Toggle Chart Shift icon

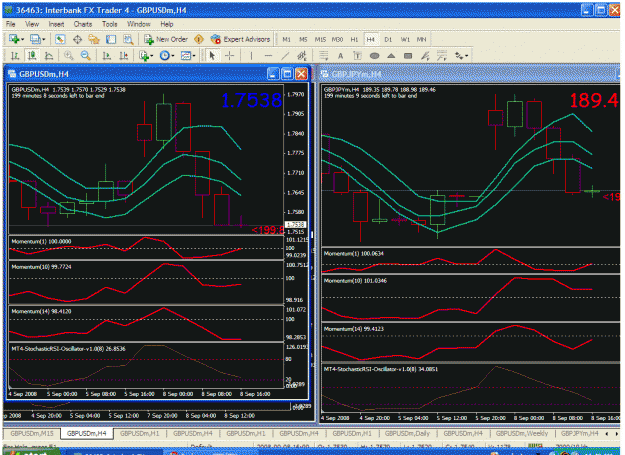pos(124,55)
